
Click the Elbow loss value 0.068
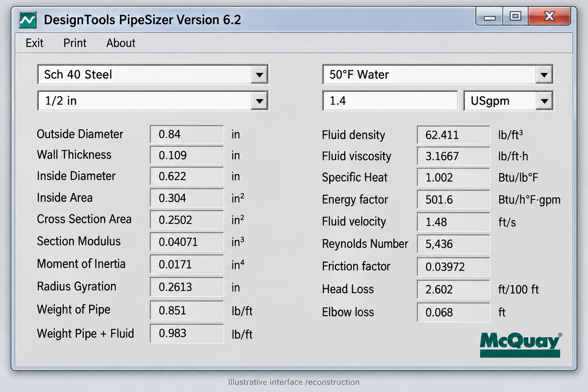(x=454, y=312)
